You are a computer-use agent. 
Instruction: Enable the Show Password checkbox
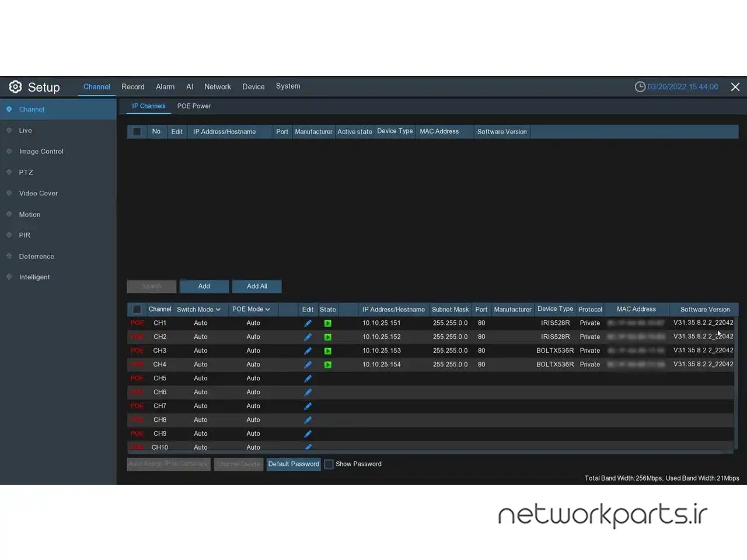[329, 464]
